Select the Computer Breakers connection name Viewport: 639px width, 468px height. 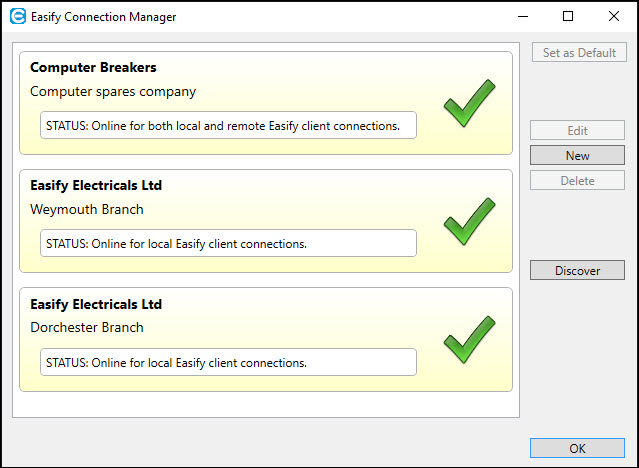93,68
